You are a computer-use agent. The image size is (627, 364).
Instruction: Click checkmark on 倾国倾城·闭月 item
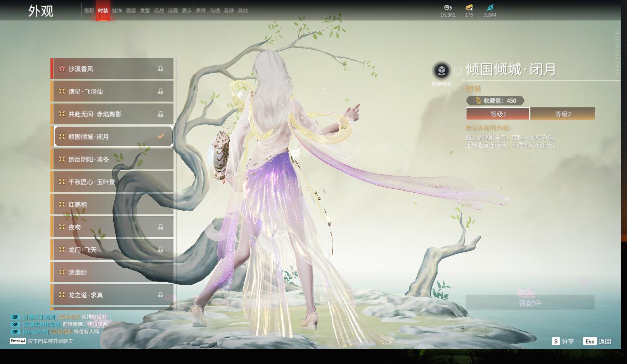pyautogui.click(x=161, y=136)
